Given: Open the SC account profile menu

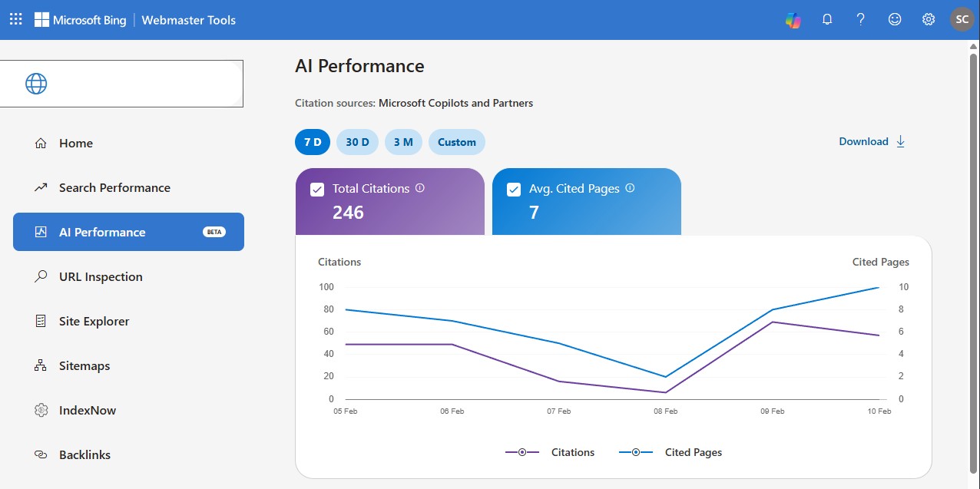Looking at the screenshot, I should coord(962,19).
